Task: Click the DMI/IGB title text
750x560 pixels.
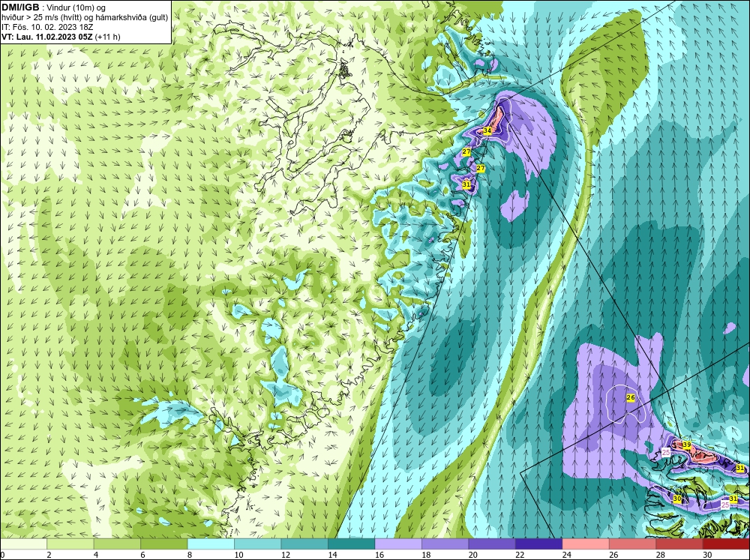Action: click(x=20, y=7)
